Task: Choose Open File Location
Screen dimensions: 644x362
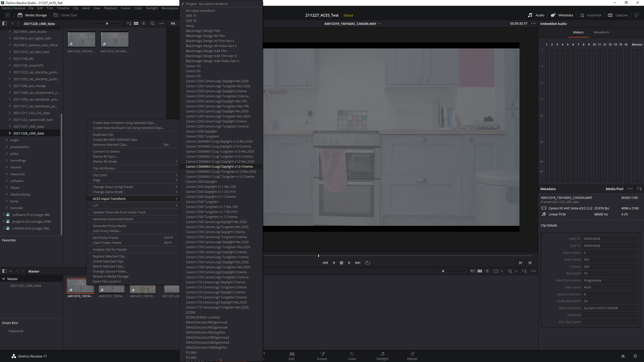Action: click(x=133, y=281)
